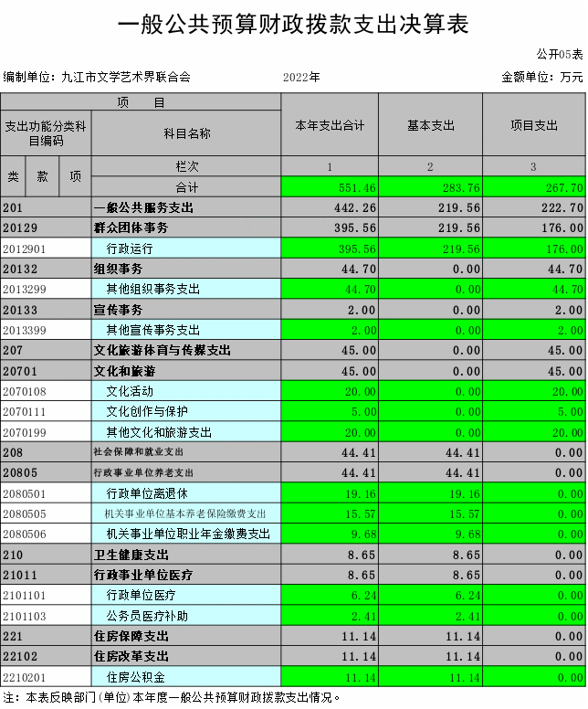
Task: Select the 支出功能分类科目编码 header cell
Action: [46, 133]
